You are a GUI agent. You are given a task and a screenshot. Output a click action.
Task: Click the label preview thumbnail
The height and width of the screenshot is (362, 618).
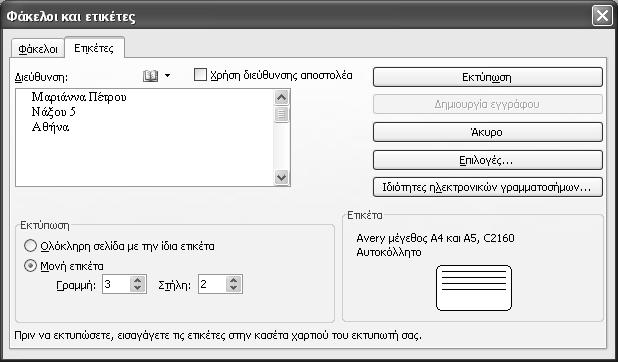pyautogui.click(x=474, y=288)
